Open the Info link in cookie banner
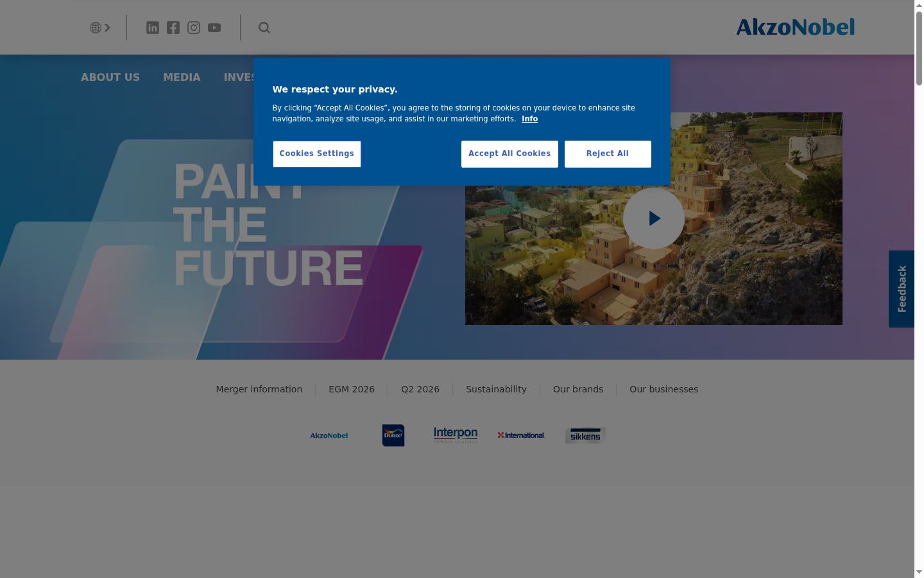924x578 pixels. 529,119
